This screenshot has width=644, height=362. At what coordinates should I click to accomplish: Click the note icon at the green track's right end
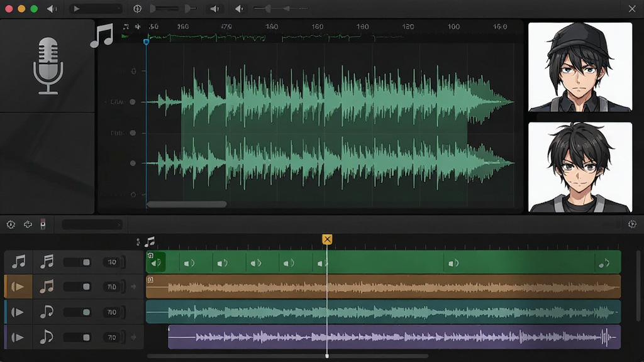(x=604, y=263)
